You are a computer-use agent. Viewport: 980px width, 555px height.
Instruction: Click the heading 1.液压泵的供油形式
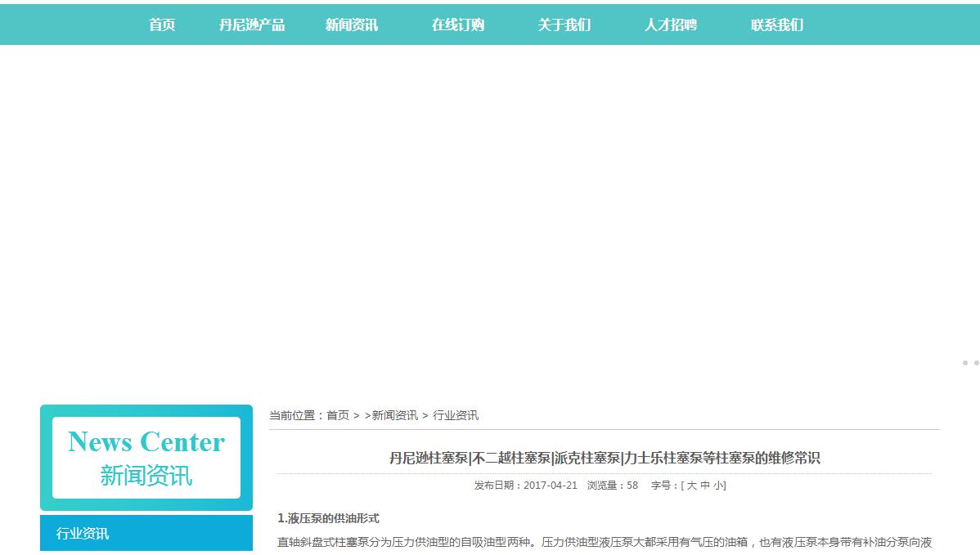(328, 518)
